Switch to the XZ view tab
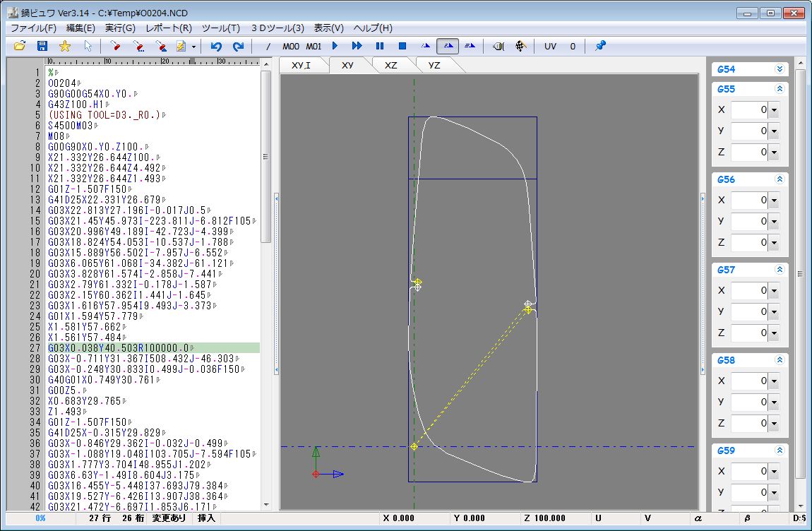 (391, 65)
